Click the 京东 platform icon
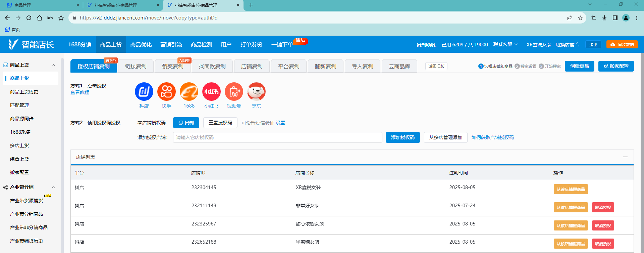Image resolution: width=644 pixels, height=253 pixels. coord(256,92)
